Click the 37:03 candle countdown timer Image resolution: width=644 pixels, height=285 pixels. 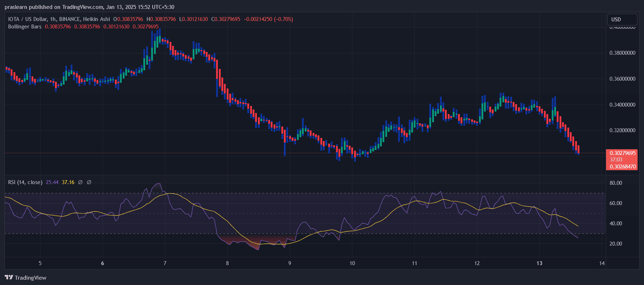[x=616, y=160]
